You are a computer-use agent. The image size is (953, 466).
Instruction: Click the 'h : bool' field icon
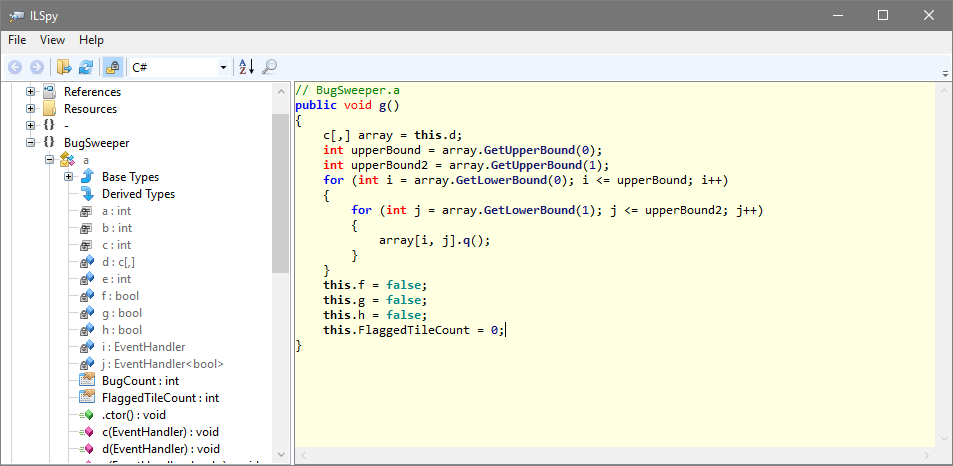tap(87, 330)
